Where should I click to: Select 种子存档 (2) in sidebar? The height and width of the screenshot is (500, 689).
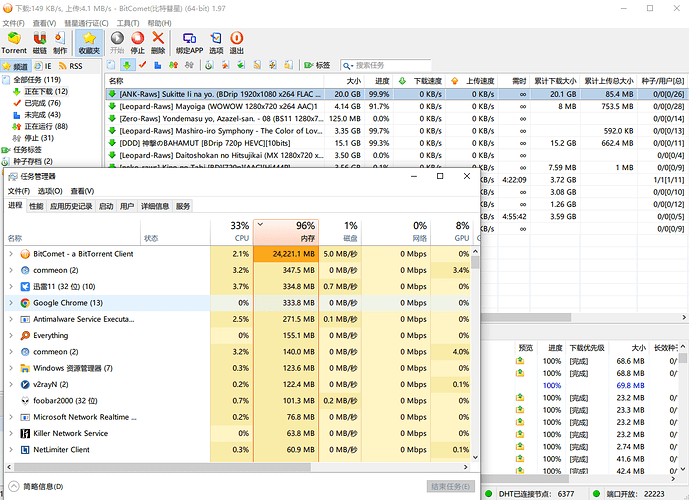[x=33, y=161]
